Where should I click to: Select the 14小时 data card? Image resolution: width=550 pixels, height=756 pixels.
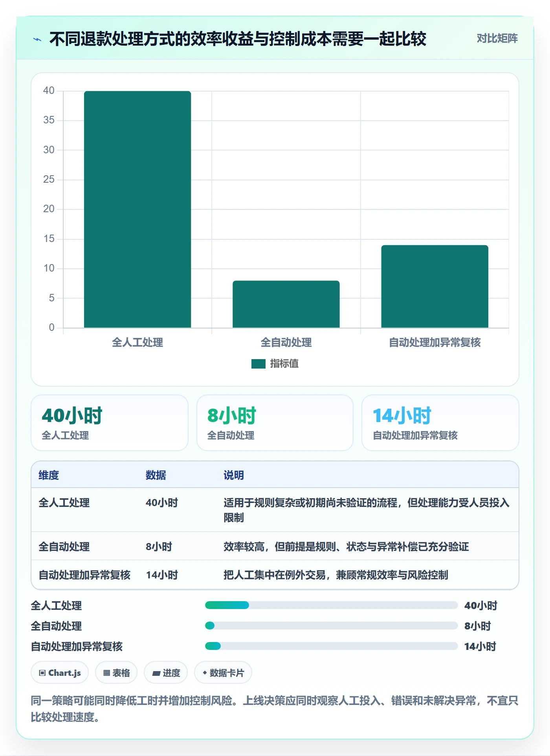point(440,423)
